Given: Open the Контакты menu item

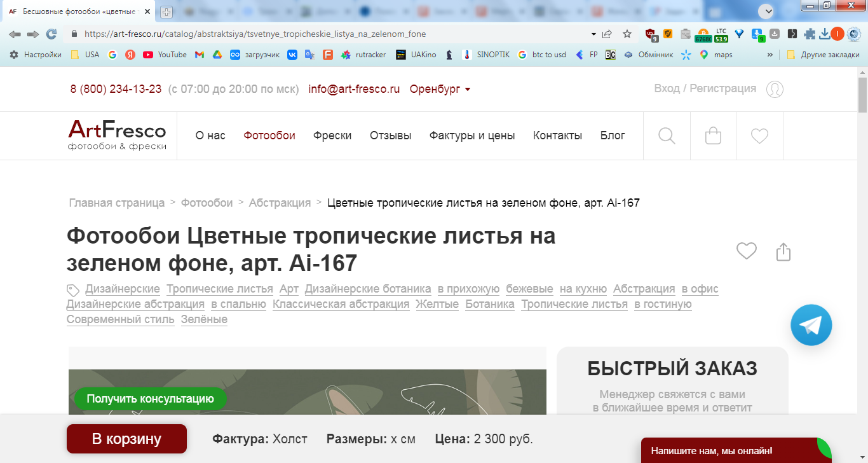Looking at the screenshot, I should [557, 135].
